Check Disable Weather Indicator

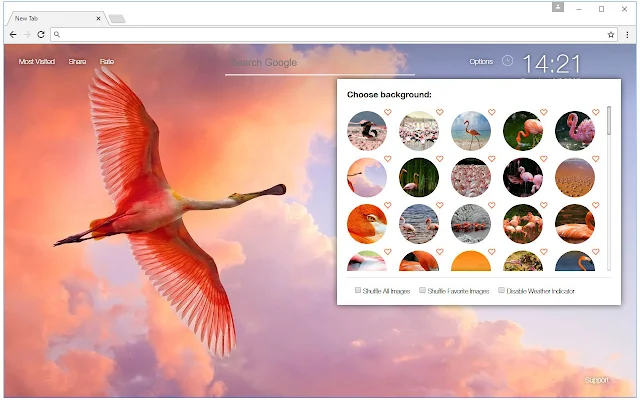501,290
